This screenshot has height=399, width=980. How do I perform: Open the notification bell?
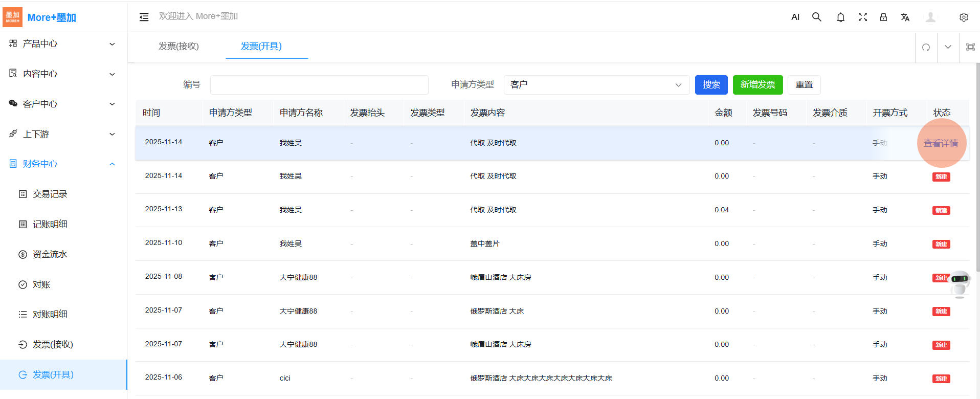(x=840, y=17)
